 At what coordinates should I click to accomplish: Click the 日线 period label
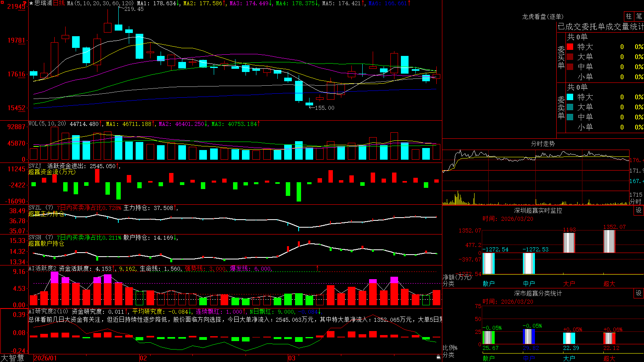click(59, 3)
